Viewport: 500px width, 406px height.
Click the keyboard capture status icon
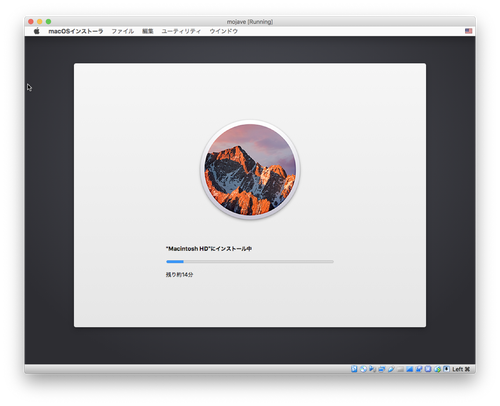(x=447, y=369)
